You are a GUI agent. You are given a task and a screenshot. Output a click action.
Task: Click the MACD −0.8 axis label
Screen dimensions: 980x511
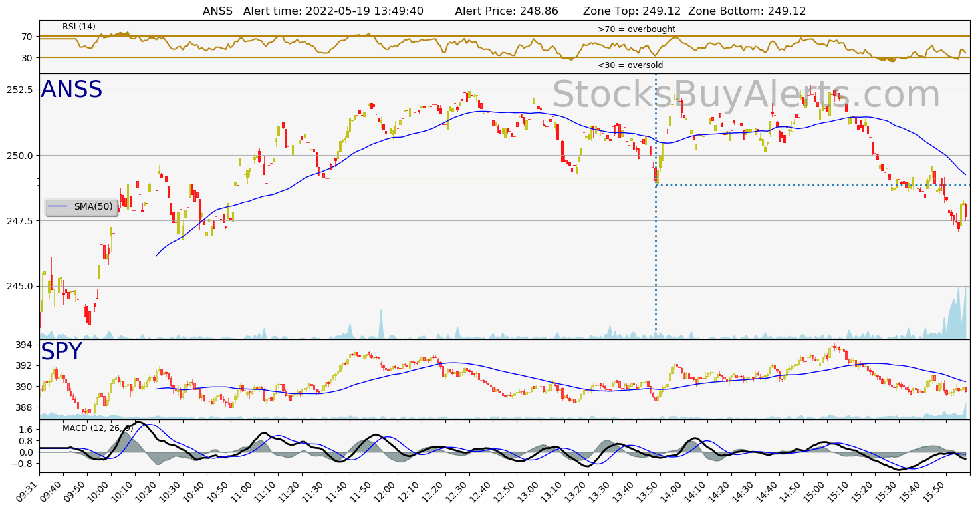pyautogui.click(x=23, y=464)
